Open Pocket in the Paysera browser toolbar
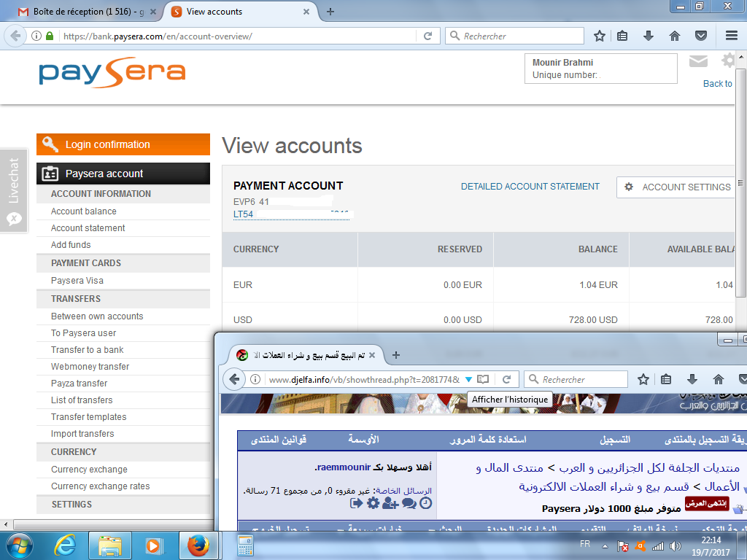Screen dimensions: 747x560 [x=701, y=36]
